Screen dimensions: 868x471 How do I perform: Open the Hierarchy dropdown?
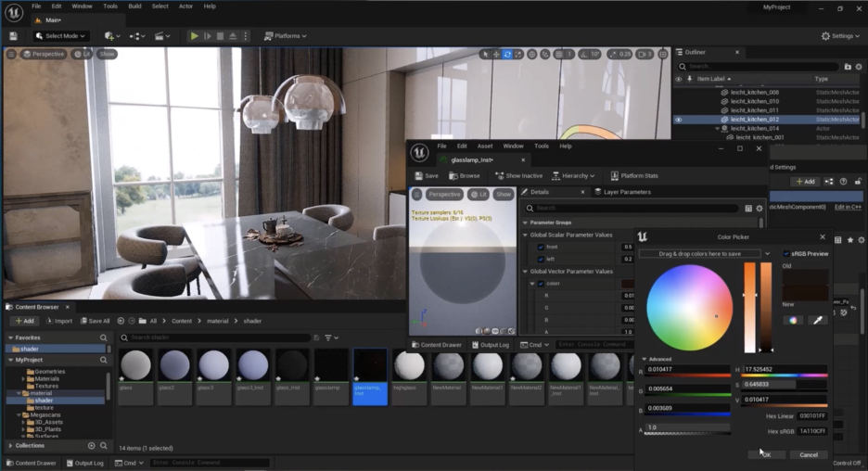click(573, 175)
